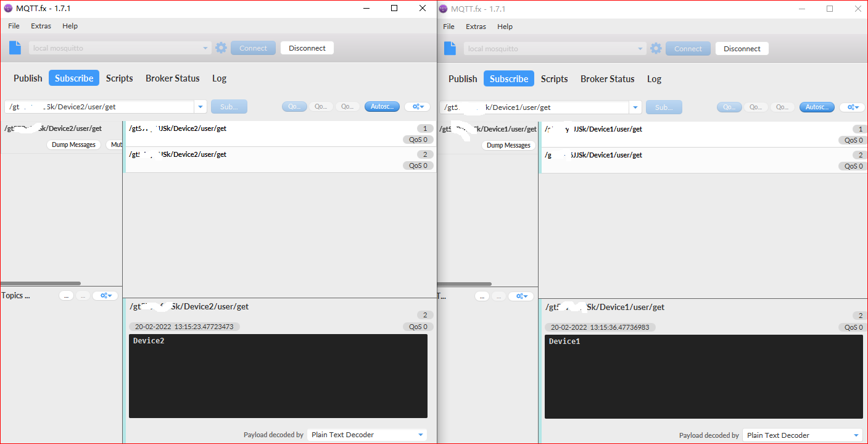The width and height of the screenshot is (868, 444).
Task: Select first QoS toggle in left window
Action: pyautogui.click(x=294, y=107)
